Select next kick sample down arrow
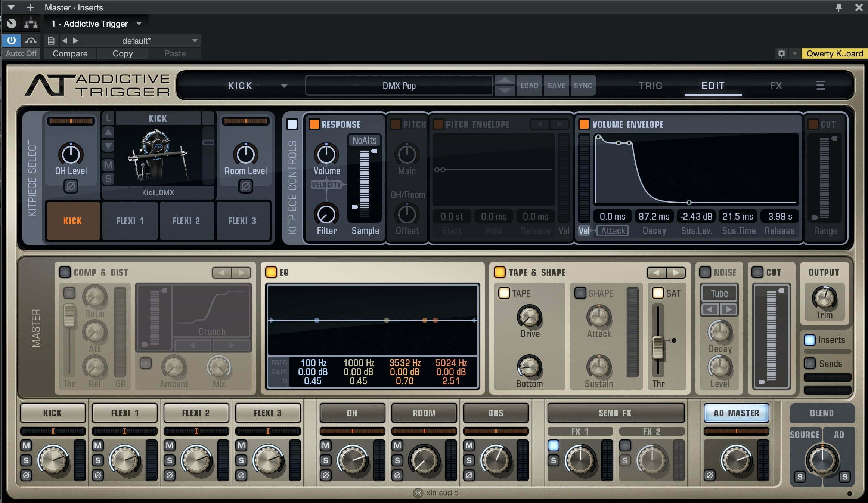 pyautogui.click(x=108, y=145)
